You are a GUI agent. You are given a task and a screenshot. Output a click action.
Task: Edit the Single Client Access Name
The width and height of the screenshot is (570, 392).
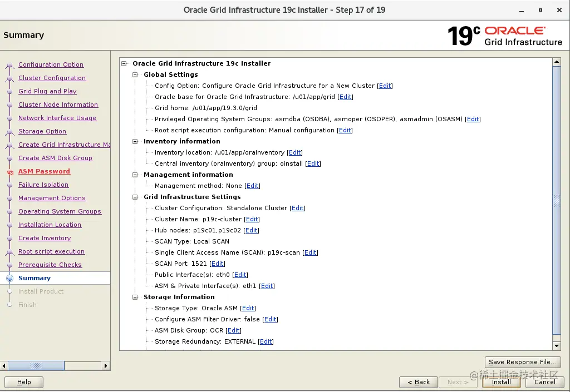pyautogui.click(x=310, y=253)
